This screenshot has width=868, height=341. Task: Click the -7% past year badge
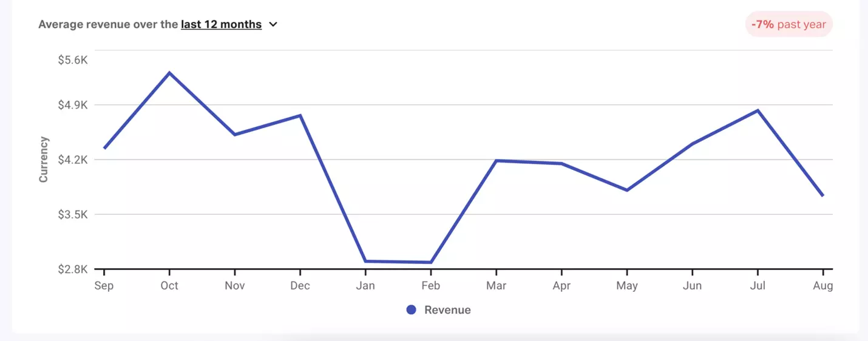(788, 25)
